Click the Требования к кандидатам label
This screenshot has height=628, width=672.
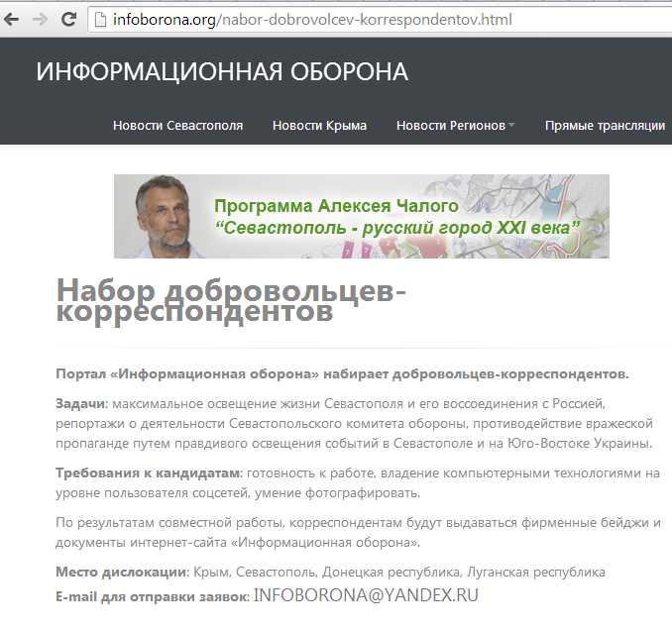(x=148, y=473)
